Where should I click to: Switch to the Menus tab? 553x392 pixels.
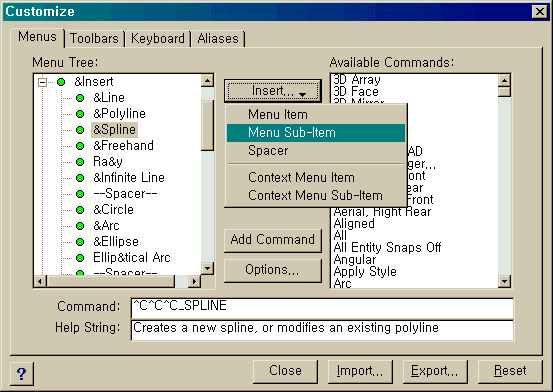[x=37, y=37]
